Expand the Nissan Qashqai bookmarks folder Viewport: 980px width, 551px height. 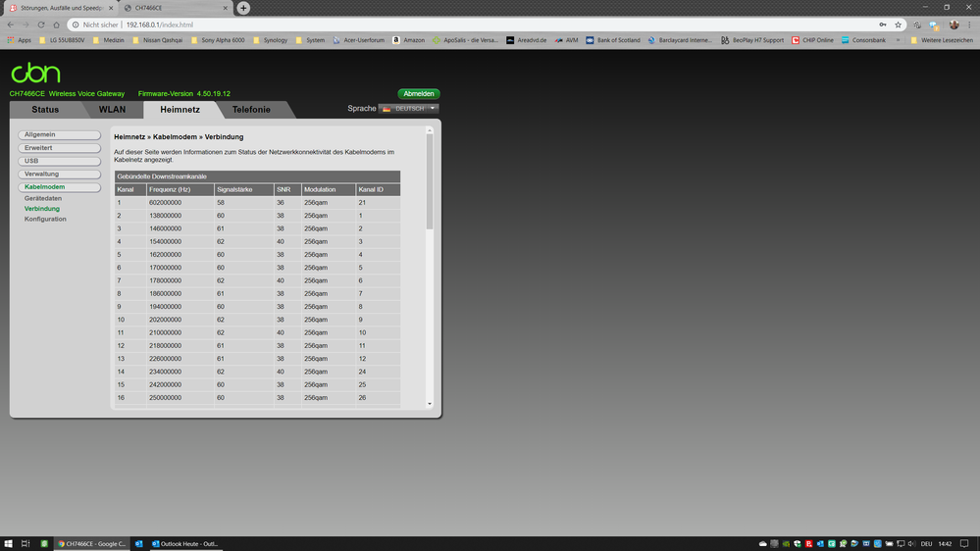pos(157,40)
